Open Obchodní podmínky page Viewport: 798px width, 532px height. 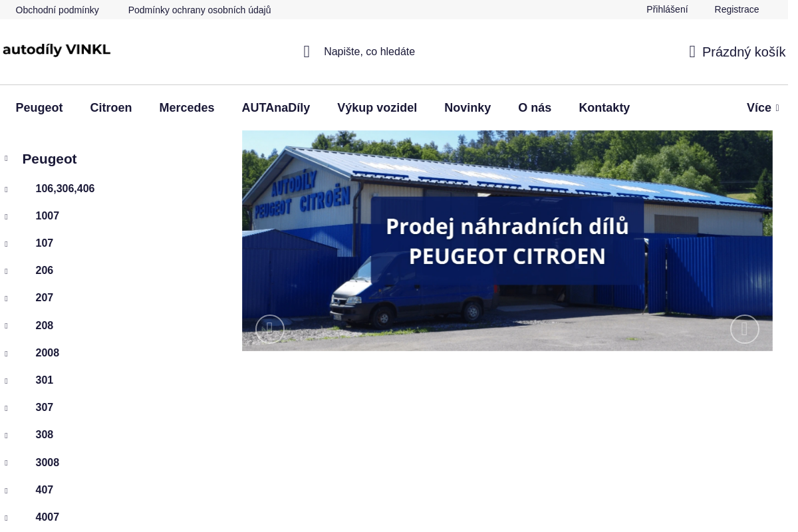click(x=57, y=9)
